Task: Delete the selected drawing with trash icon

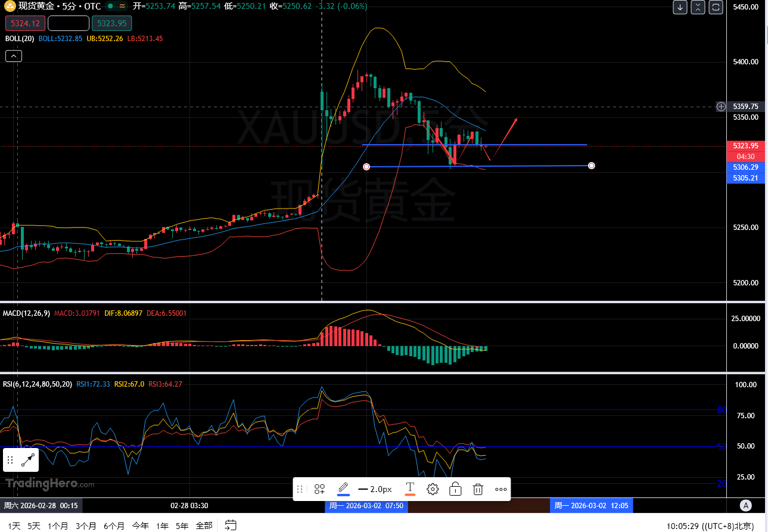Action: tap(478, 489)
